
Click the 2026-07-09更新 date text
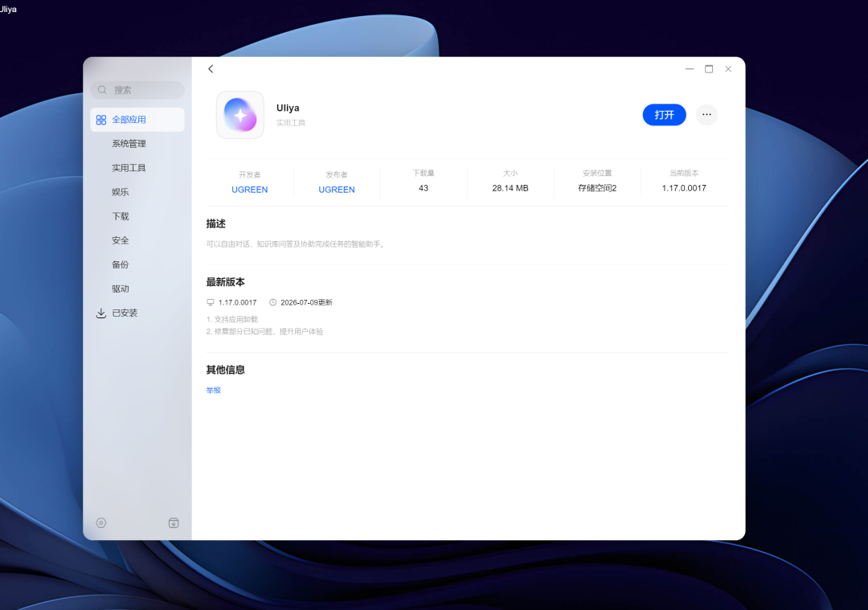pos(306,302)
